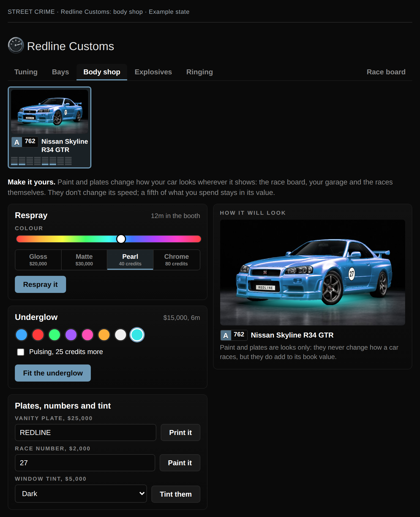This screenshot has width=420, height=517.
Task: Click the Tint them button
Action: coord(176,494)
